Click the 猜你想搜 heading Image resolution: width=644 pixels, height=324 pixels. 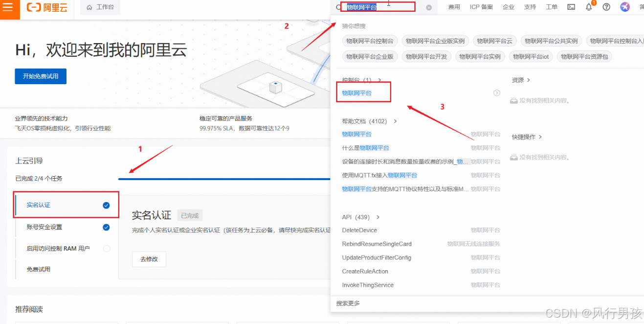point(354,26)
